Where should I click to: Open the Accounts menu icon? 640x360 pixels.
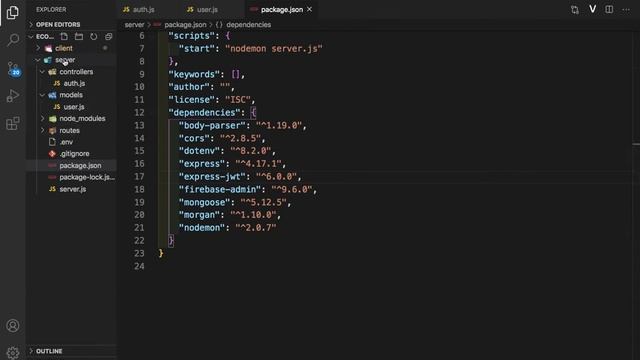coord(13,325)
